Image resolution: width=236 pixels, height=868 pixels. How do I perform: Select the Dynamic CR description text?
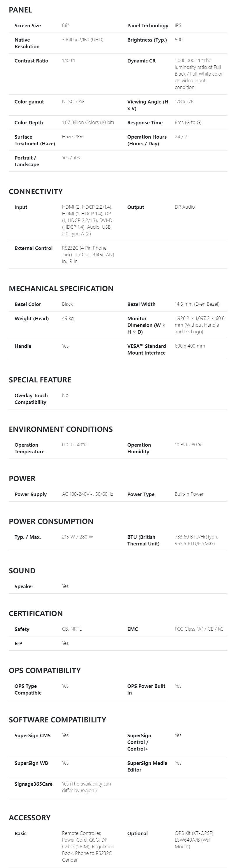(198, 74)
